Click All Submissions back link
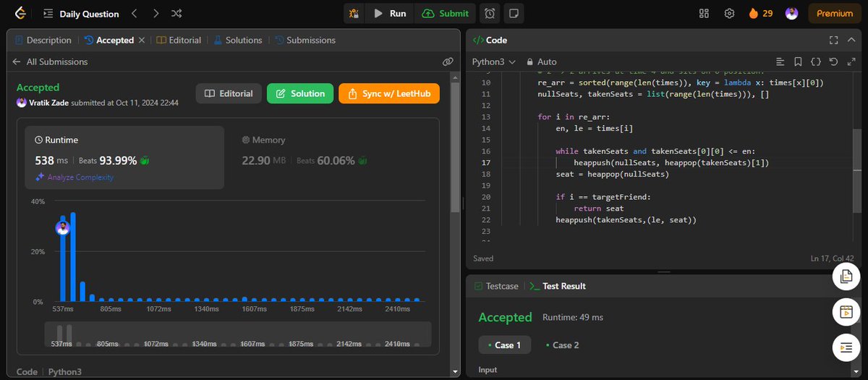The image size is (868, 380). [57, 62]
